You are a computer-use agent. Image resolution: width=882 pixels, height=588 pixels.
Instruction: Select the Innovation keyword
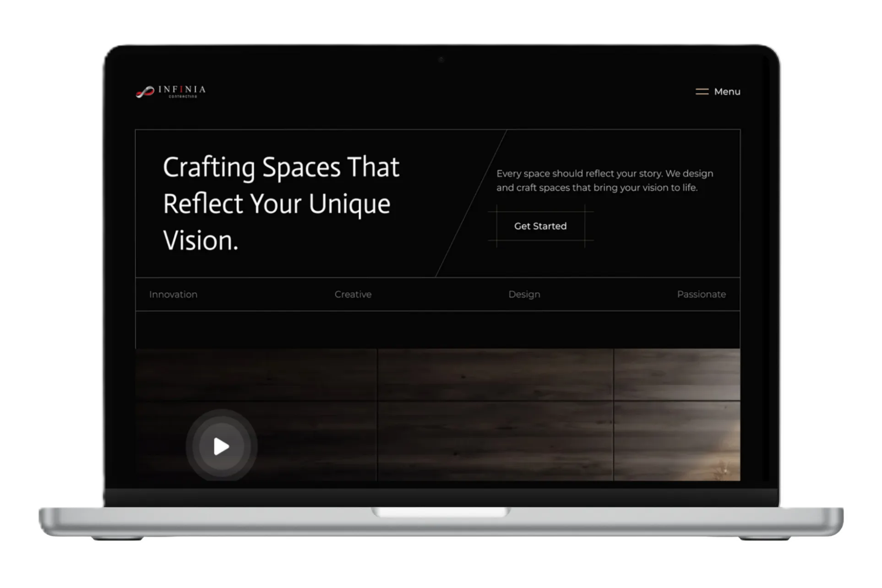[173, 294]
